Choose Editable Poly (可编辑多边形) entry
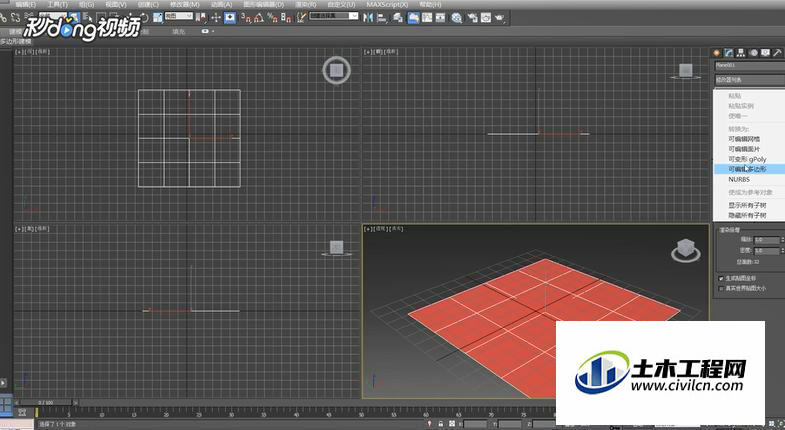785x430 pixels. click(749, 169)
